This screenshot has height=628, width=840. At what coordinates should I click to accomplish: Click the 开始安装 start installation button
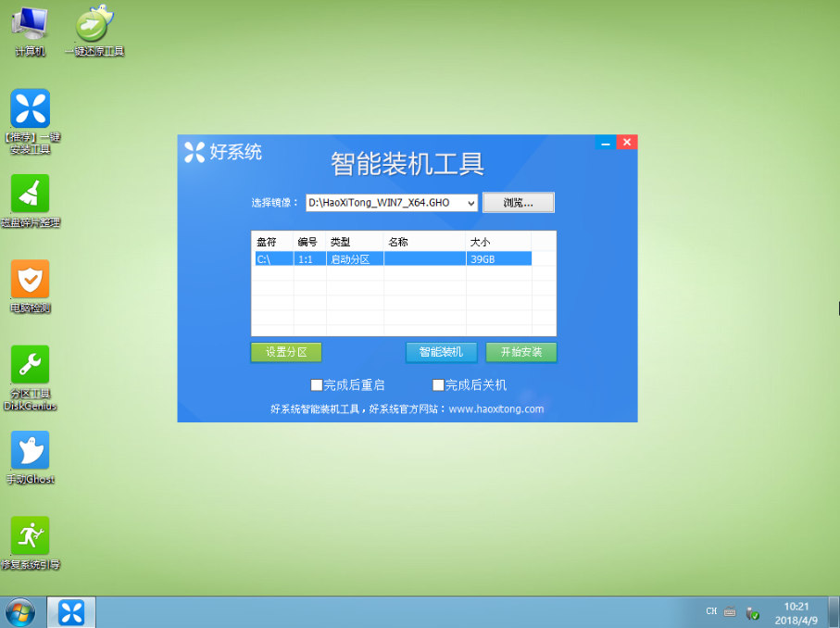coord(520,352)
